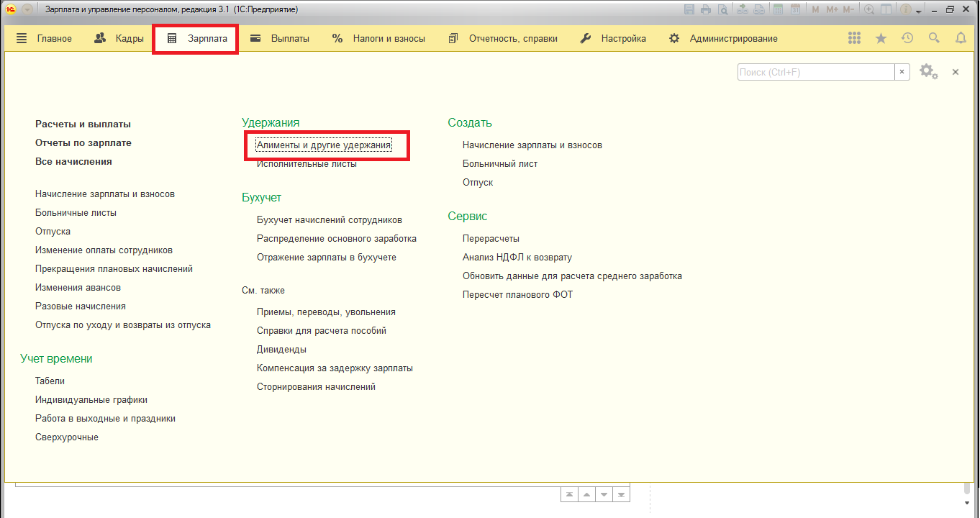Click the Get link icon with green arrow
The height and width of the screenshot is (518, 980).
click(x=743, y=9)
